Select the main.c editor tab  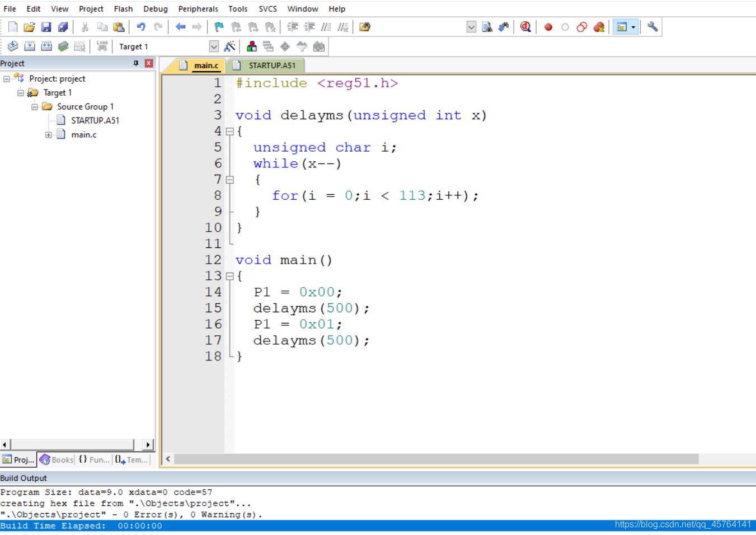click(x=200, y=65)
